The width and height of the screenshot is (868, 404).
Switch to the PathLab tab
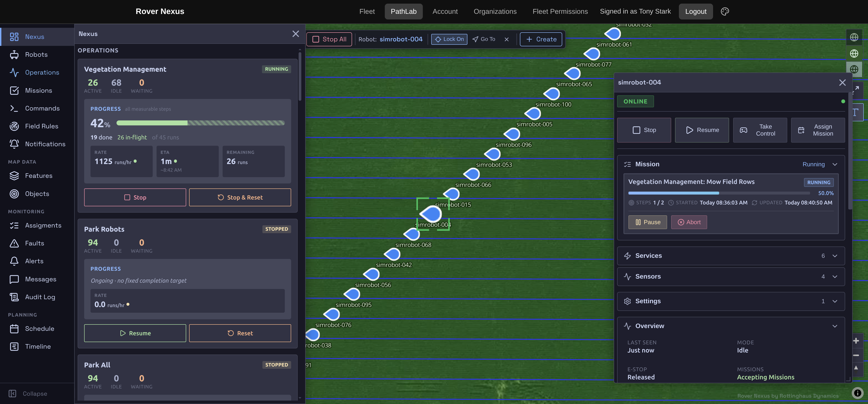pyautogui.click(x=404, y=12)
